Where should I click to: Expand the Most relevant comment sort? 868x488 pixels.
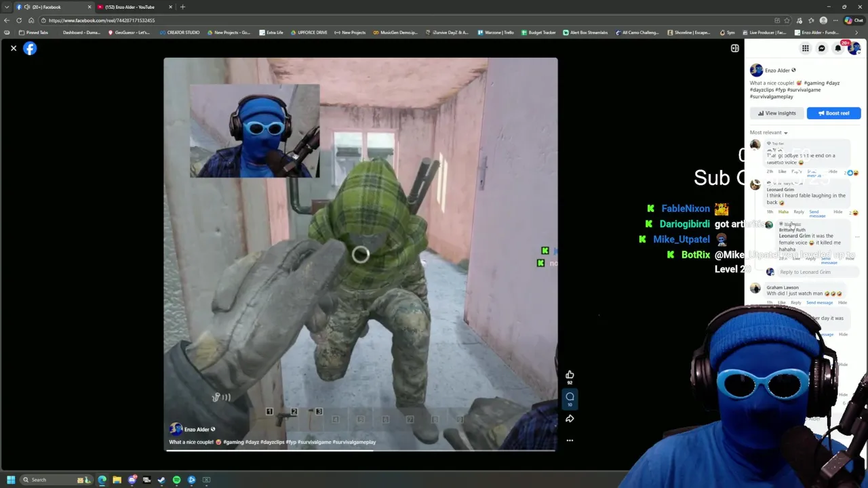[768, 133]
